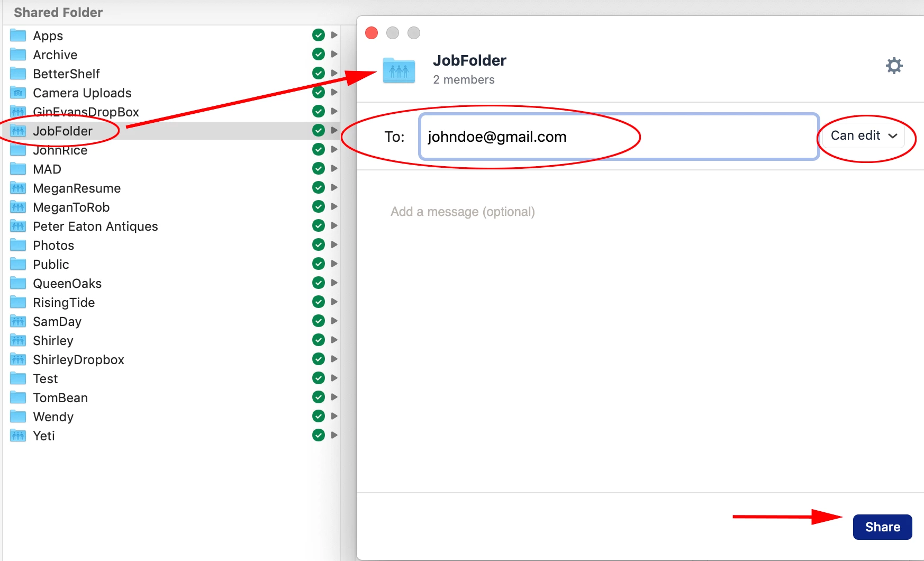Click the sync status checkmark for Apps

click(319, 35)
